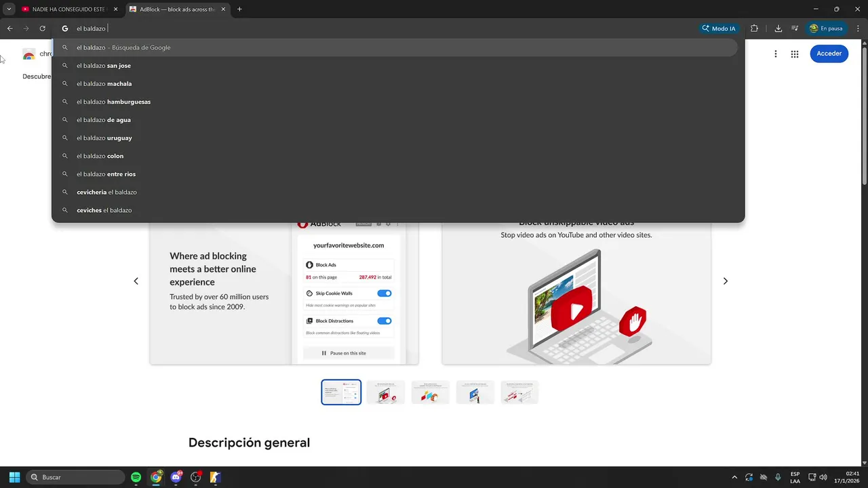Choose suggestion 'ceviches el baldazo'
868x488 pixels.
coord(395,210)
